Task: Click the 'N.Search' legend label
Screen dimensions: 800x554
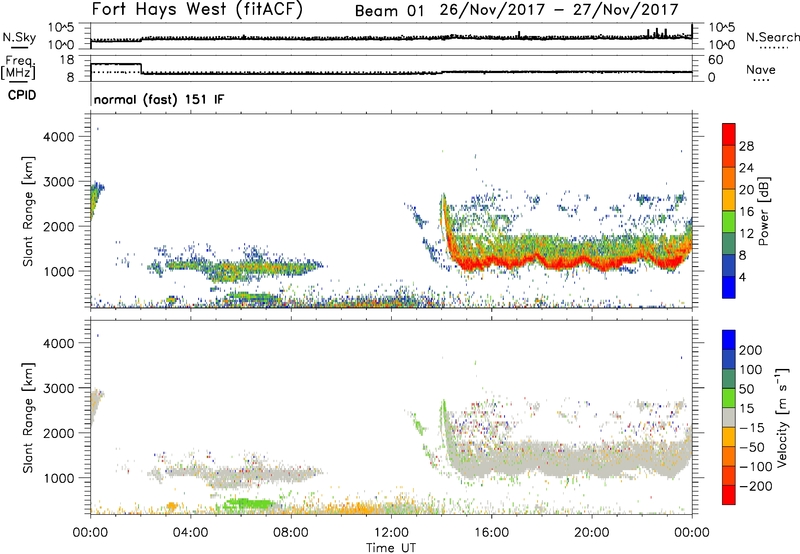Action: click(x=772, y=37)
